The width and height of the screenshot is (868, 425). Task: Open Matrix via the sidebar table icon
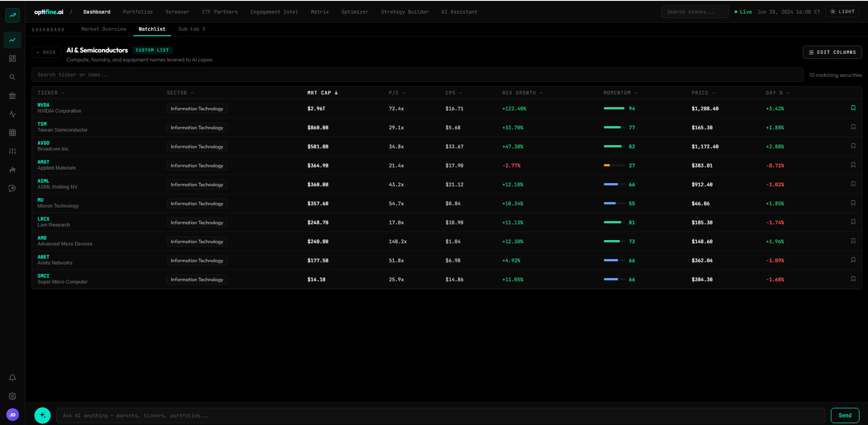tap(13, 132)
